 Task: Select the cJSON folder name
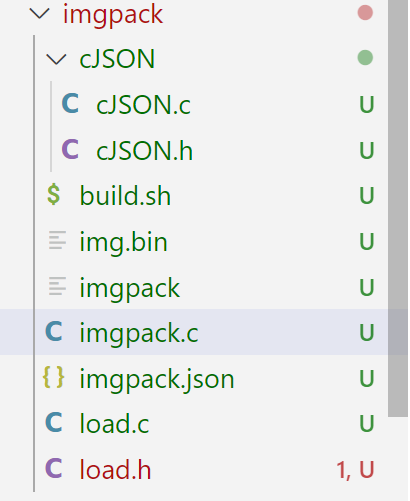pos(117,59)
